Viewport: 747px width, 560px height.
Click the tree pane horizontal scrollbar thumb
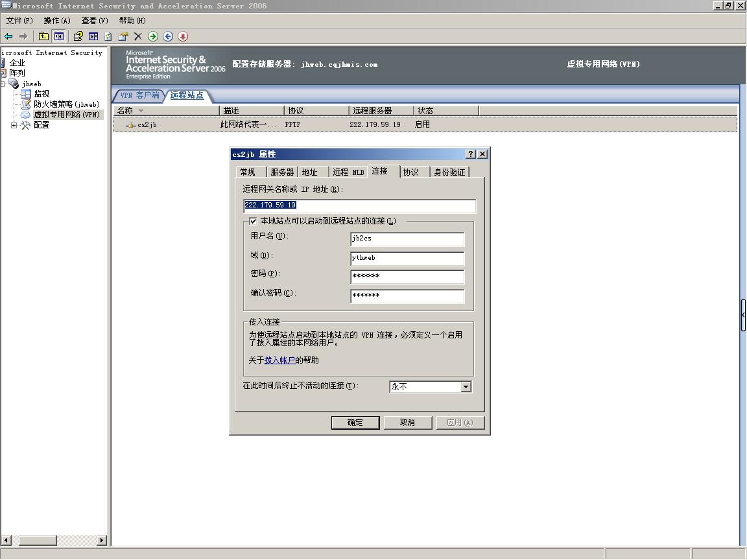tap(38, 541)
